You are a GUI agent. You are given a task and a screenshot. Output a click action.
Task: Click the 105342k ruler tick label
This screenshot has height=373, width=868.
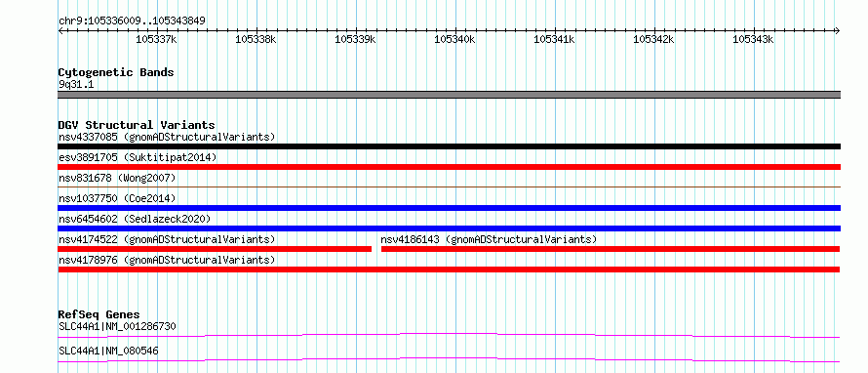point(653,39)
